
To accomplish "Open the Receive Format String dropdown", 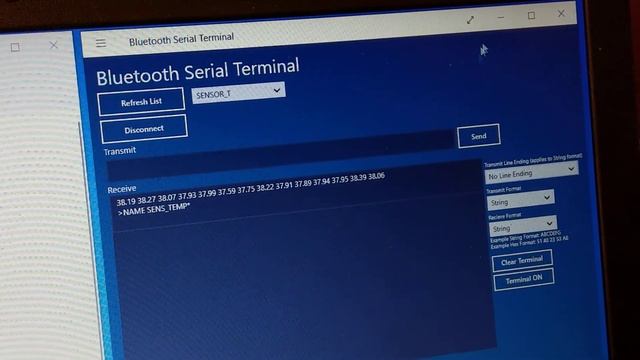I will (523, 227).
